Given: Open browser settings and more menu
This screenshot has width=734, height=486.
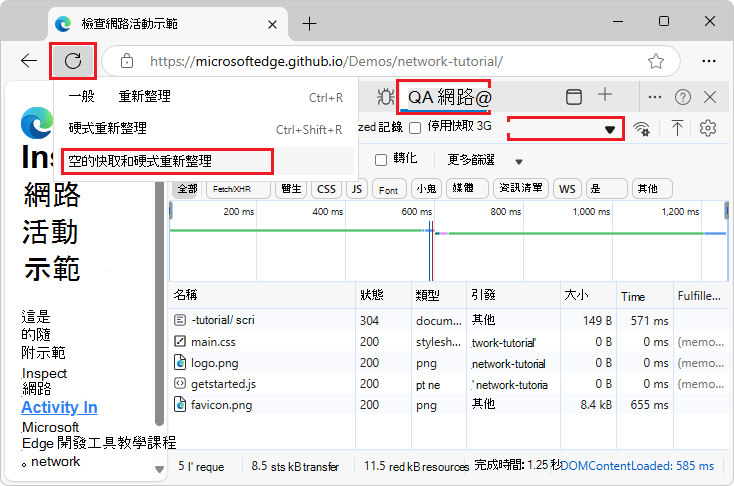Looking at the screenshot, I should [x=709, y=61].
